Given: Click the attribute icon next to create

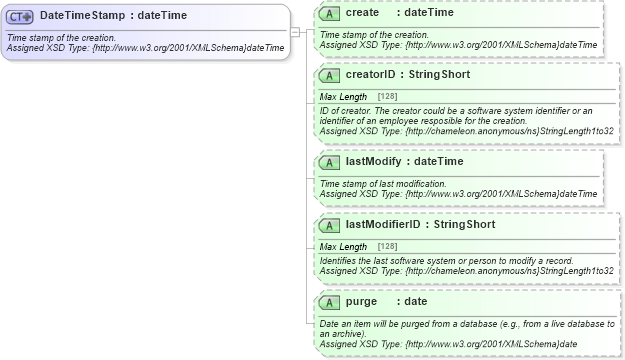Looking at the screenshot, I should coord(329,14).
